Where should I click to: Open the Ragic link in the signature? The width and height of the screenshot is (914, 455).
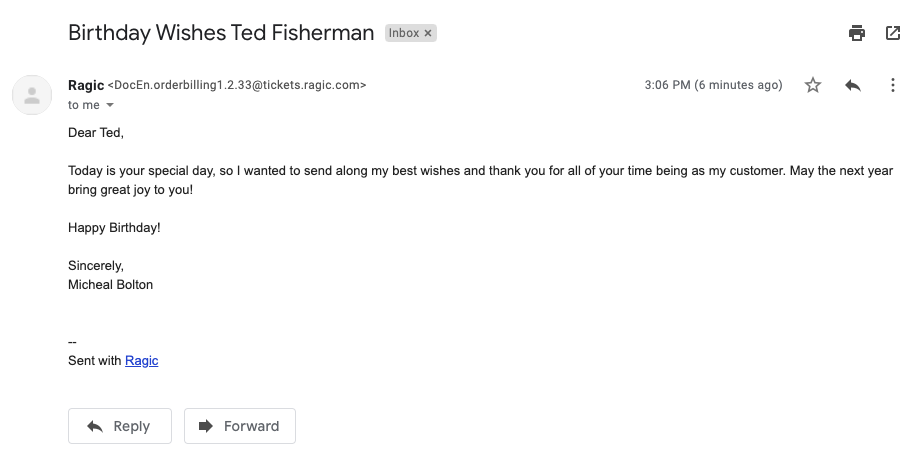[141, 361]
